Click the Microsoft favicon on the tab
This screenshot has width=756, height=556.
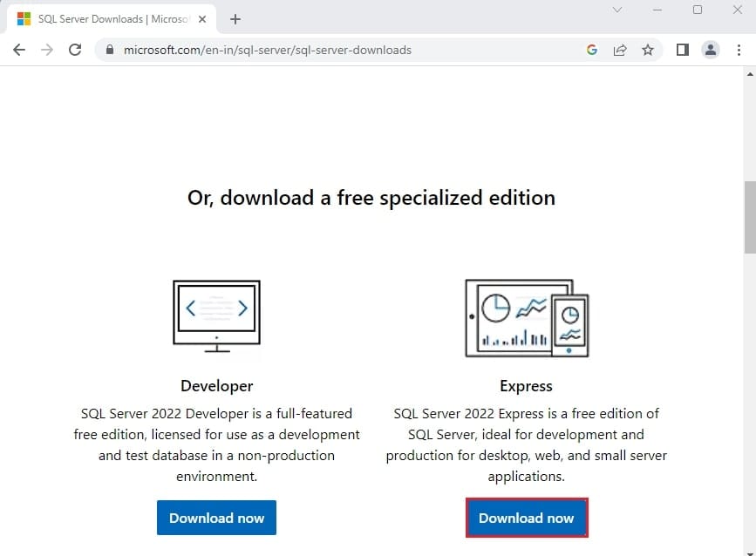point(24,19)
